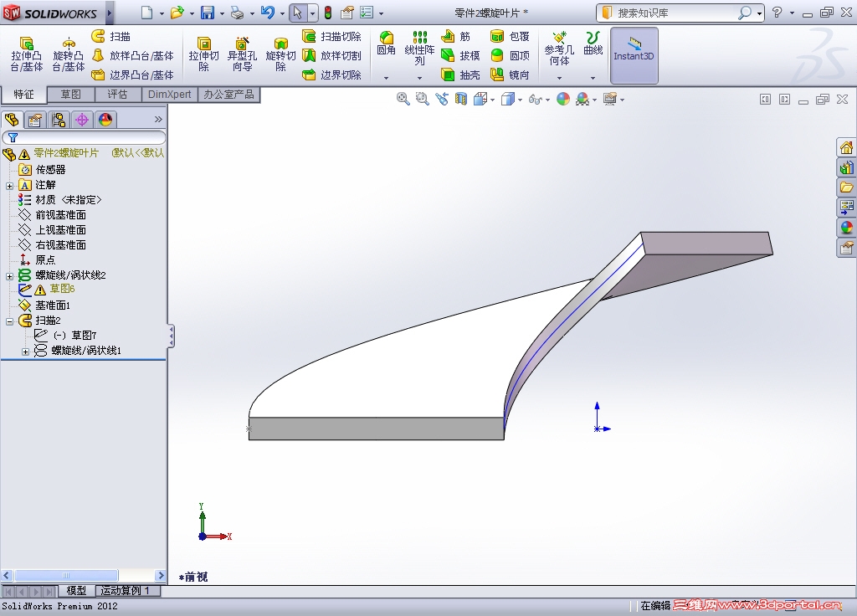
Task: Switch to the 模型 model tab
Action: [x=76, y=591]
